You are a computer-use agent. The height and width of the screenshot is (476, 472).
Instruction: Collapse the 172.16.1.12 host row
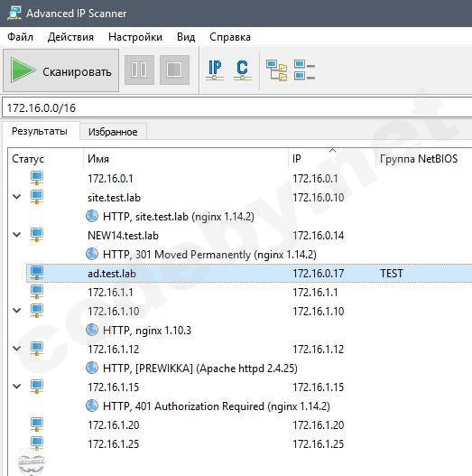[x=17, y=349]
